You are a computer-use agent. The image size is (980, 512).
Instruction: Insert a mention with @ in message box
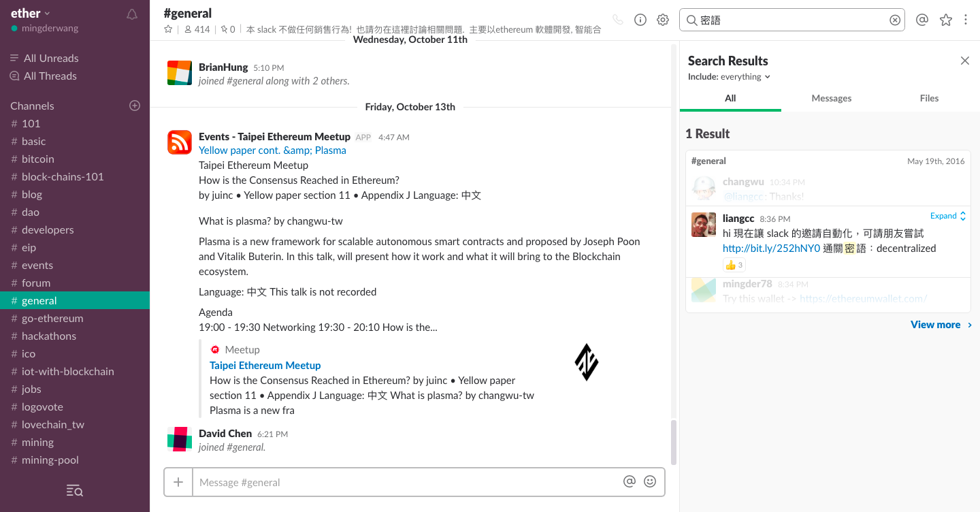(630, 481)
